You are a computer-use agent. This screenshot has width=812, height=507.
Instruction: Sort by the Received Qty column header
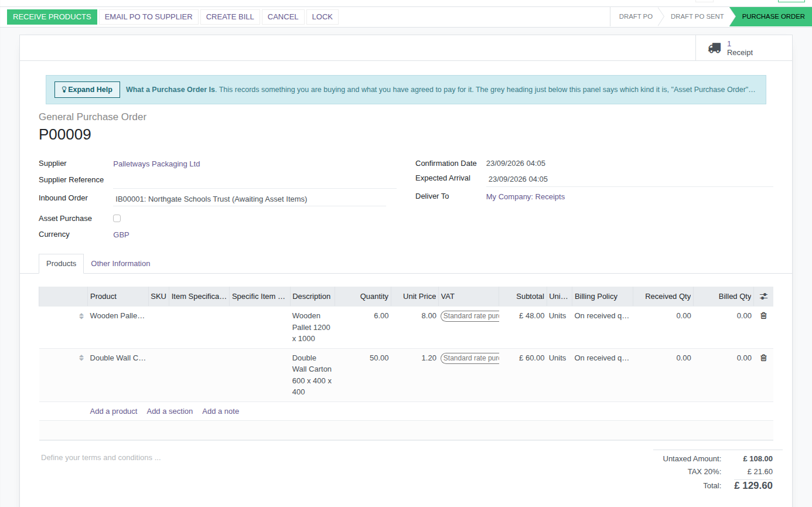click(663, 297)
